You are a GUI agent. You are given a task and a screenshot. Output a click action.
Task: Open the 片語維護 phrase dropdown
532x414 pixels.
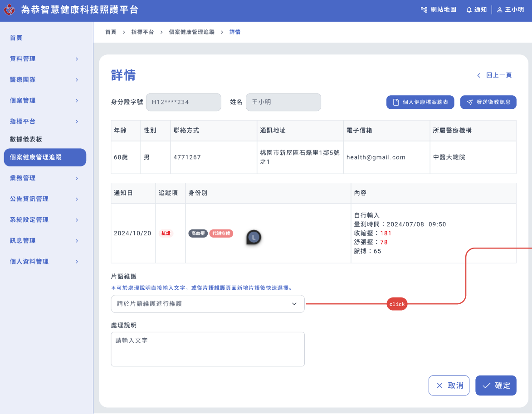[207, 304]
